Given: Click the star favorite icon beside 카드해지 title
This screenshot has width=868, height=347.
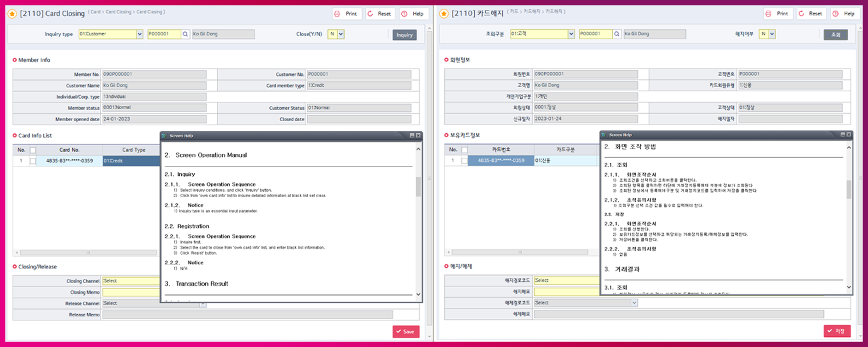Looking at the screenshot, I should point(445,14).
